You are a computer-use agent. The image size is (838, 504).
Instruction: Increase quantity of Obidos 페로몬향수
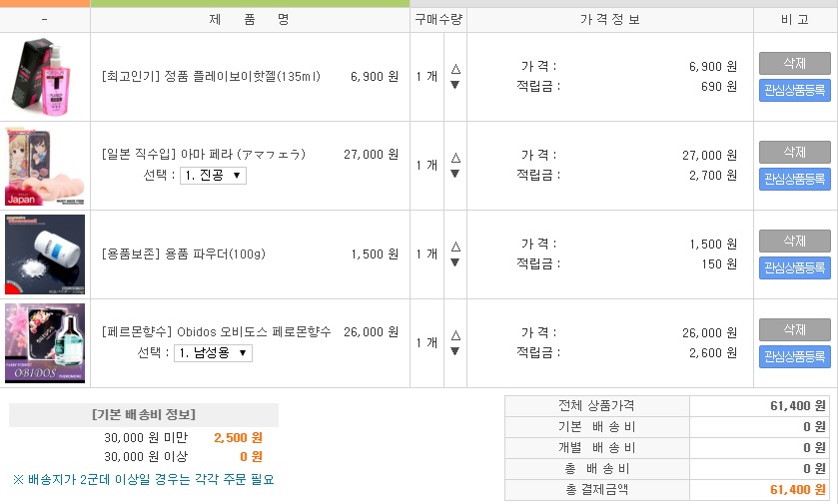[x=455, y=335]
